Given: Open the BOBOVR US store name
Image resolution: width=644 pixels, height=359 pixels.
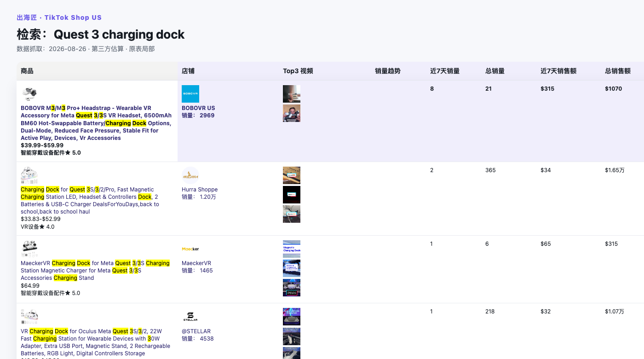Looking at the screenshot, I should 198,108.
